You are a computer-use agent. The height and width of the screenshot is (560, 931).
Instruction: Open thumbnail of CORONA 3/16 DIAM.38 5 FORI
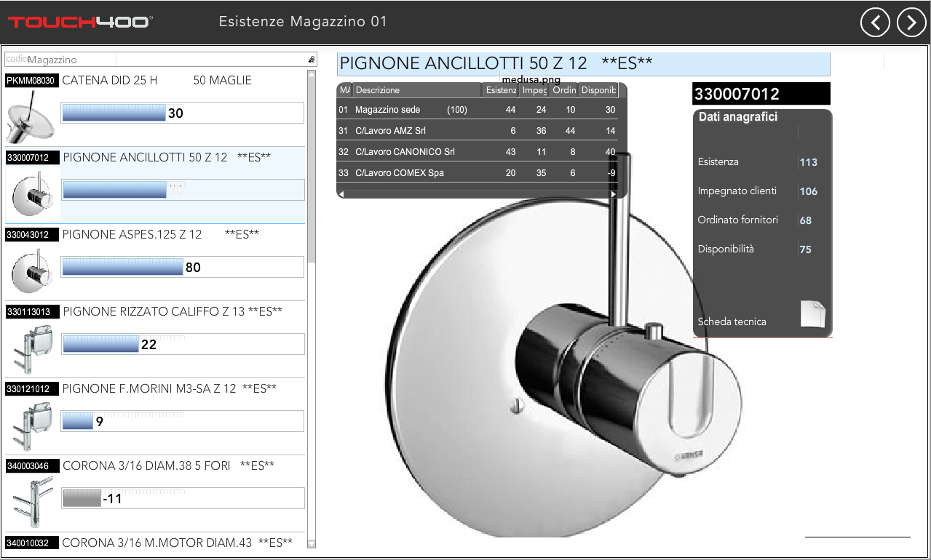click(x=31, y=502)
